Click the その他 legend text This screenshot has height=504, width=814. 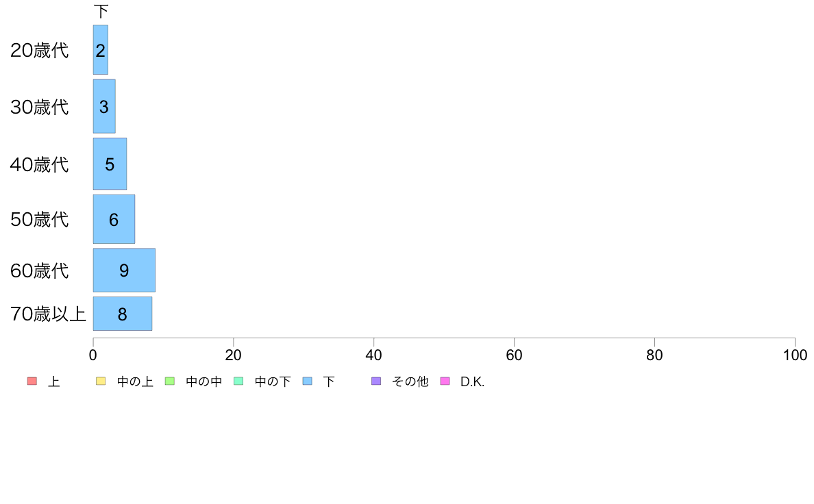click(x=410, y=381)
